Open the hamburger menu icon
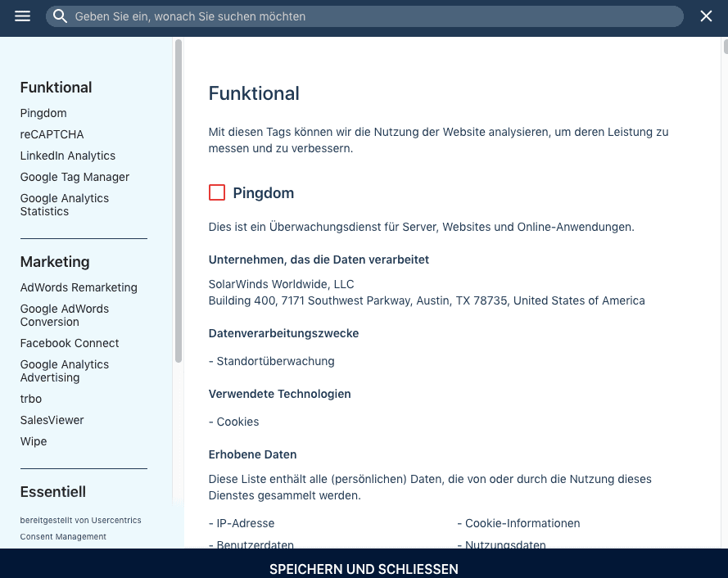The width and height of the screenshot is (728, 578). [x=22, y=16]
